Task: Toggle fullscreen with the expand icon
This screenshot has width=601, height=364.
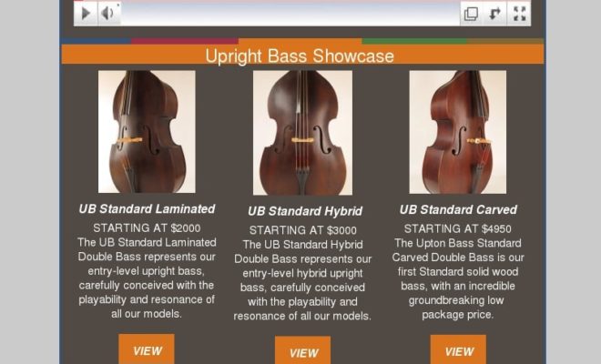Action: click(x=519, y=14)
